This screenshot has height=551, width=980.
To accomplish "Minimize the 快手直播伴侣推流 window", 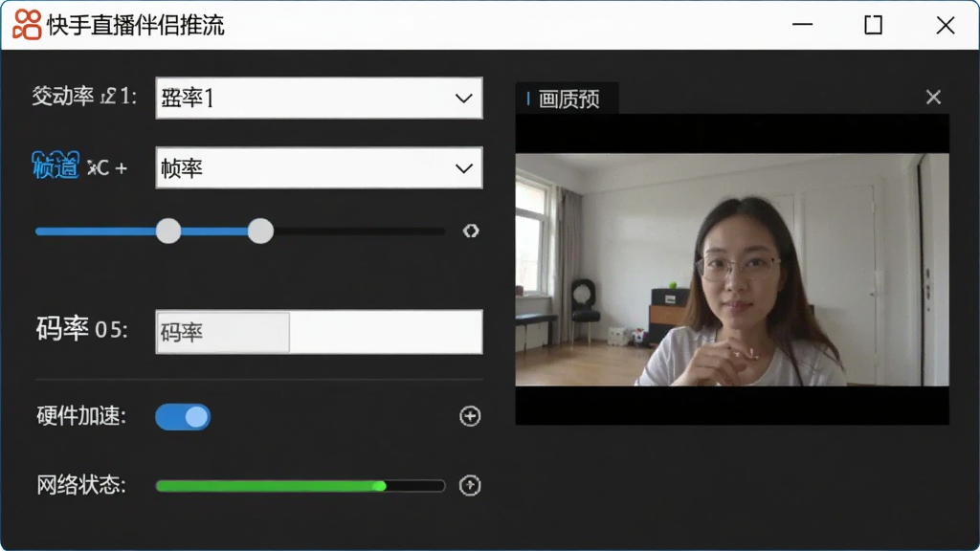I will point(803,25).
